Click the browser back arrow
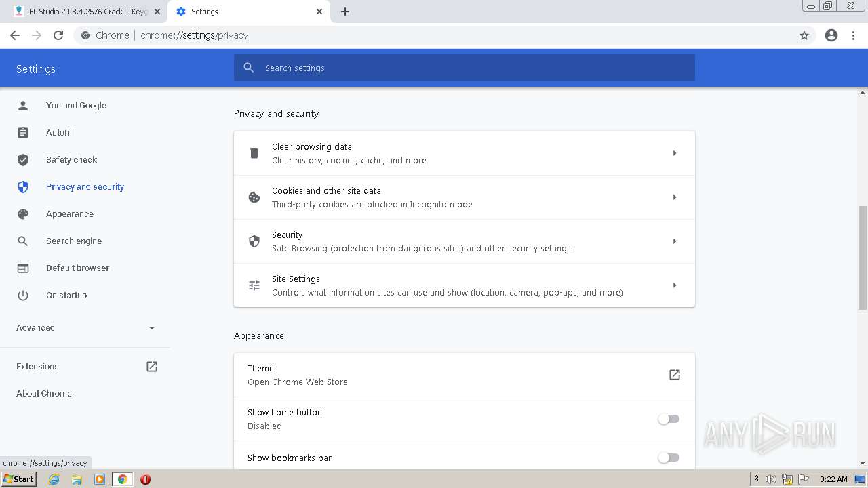 [x=15, y=35]
